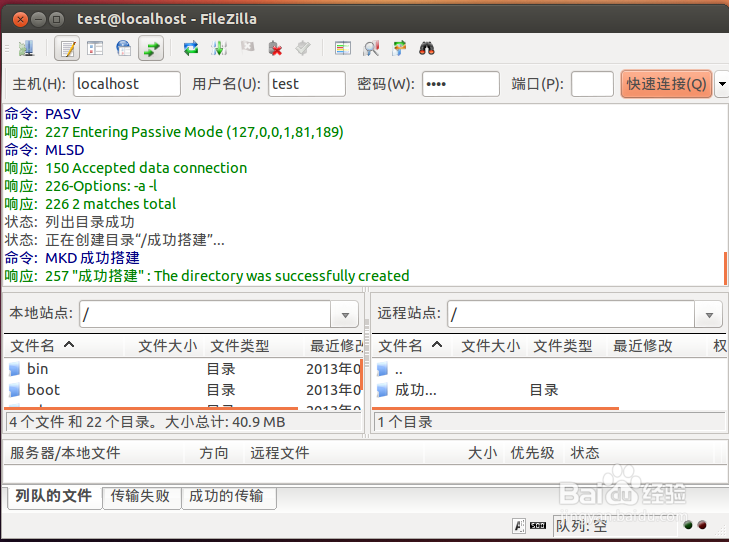
Task: Click the Quickconnect (快速连接) button
Action: 666,84
